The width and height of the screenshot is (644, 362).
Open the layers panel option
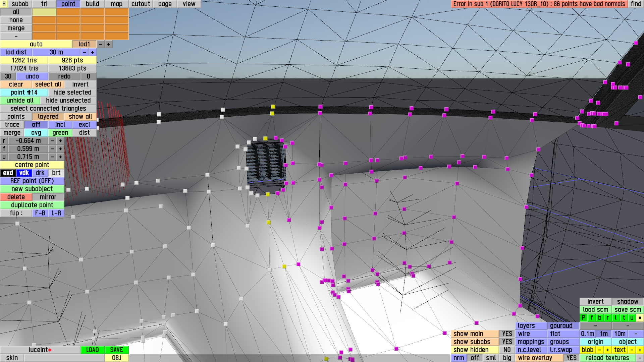(x=531, y=326)
